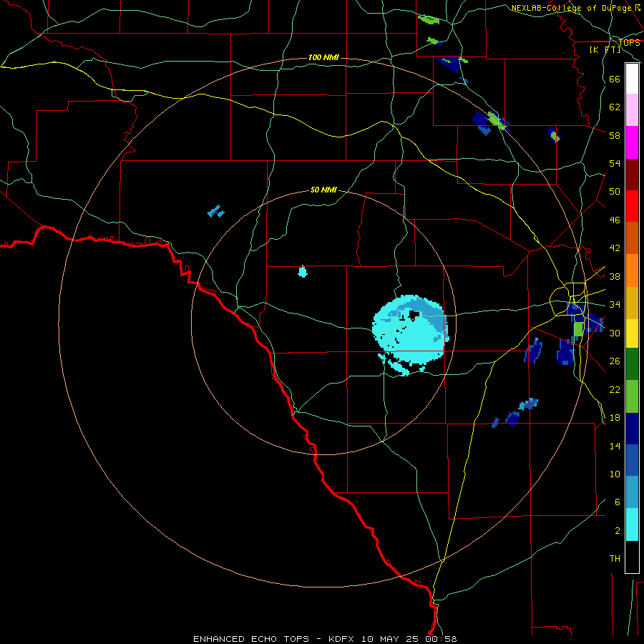The height and width of the screenshot is (644, 644).
Task: Click the NEXLAB-College of DuPage credit text
Action: pos(571,8)
